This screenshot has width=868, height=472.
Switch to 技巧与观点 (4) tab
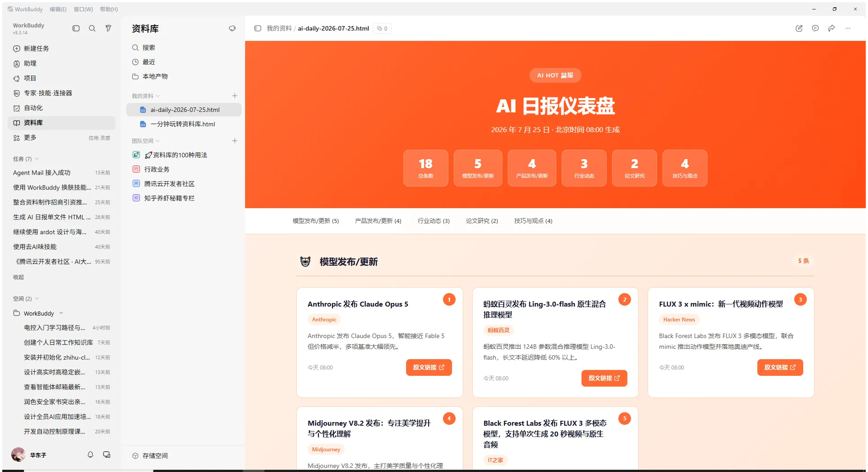tap(533, 221)
